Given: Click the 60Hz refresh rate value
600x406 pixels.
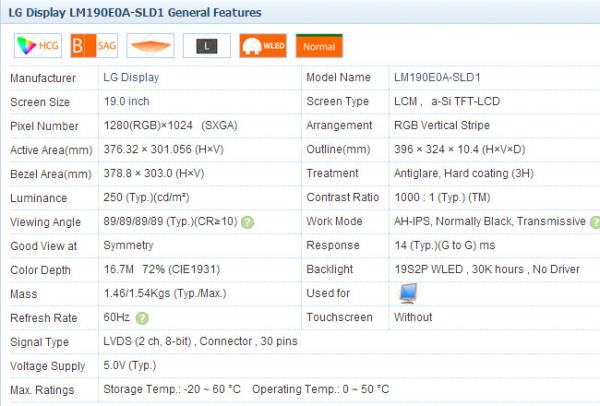Looking at the screenshot, I should pos(116,317).
